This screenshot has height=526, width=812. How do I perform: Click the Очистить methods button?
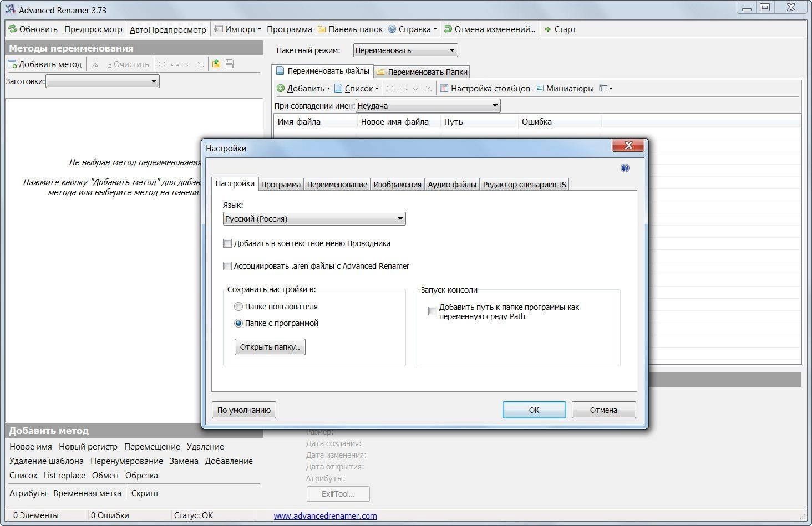(x=128, y=64)
